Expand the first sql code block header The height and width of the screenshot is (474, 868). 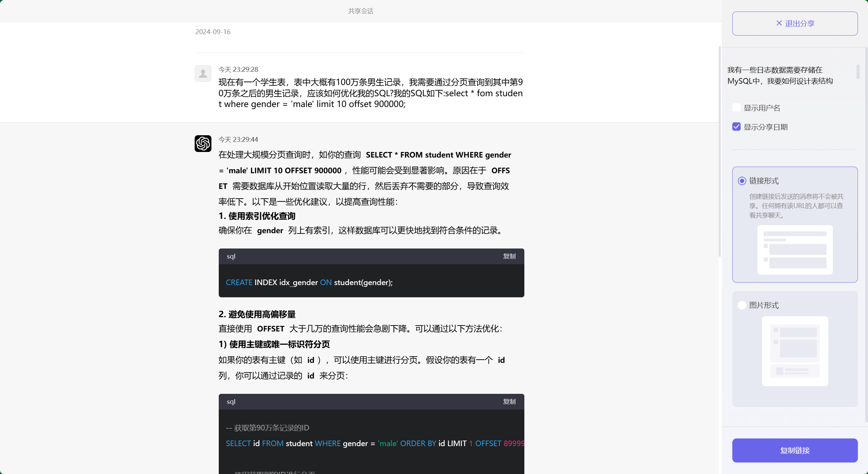(x=371, y=256)
